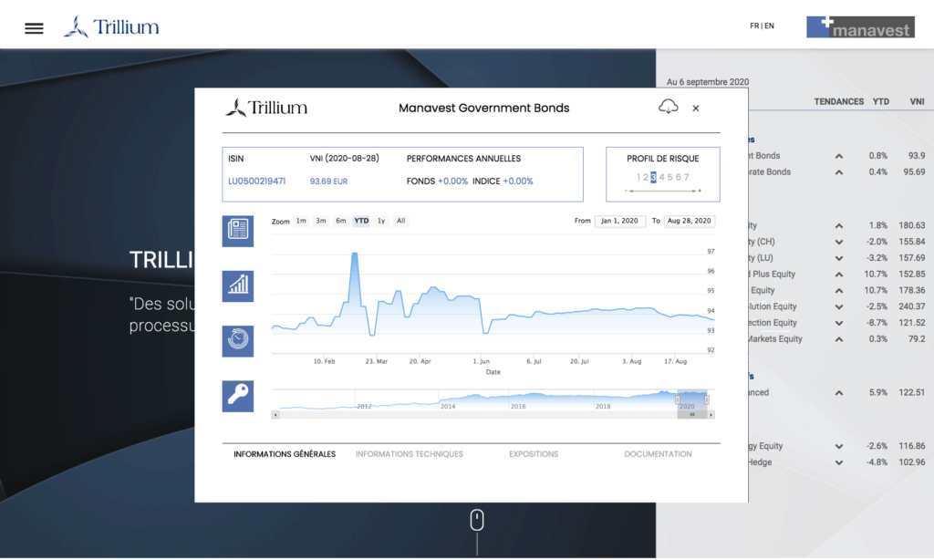
Task: Click the Trillium logo in the page header
Action: click(x=111, y=26)
